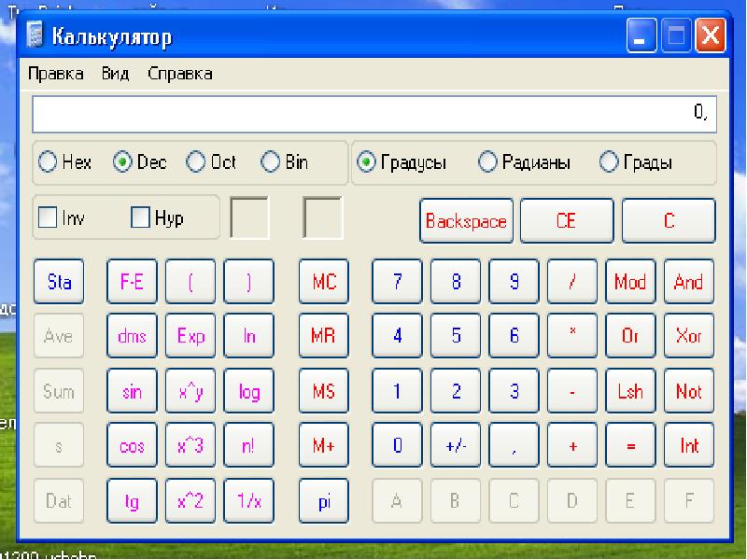The width and height of the screenshot is (747, 560).
Task: Click the CE clear entry button
Action: [x=566, y=221]
